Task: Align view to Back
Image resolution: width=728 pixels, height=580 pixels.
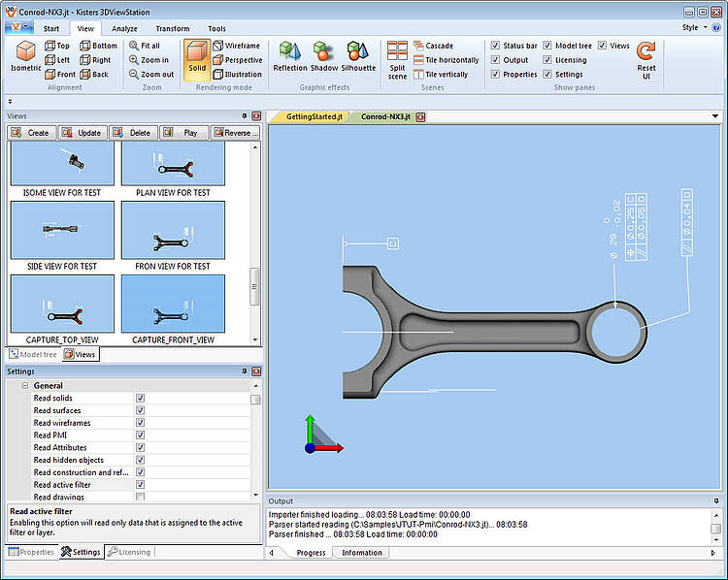Action: 94,75
